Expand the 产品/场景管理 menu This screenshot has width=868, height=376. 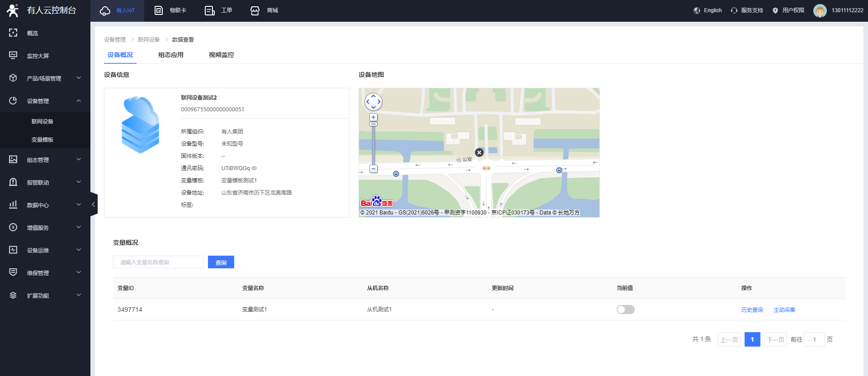coord(44,78)
